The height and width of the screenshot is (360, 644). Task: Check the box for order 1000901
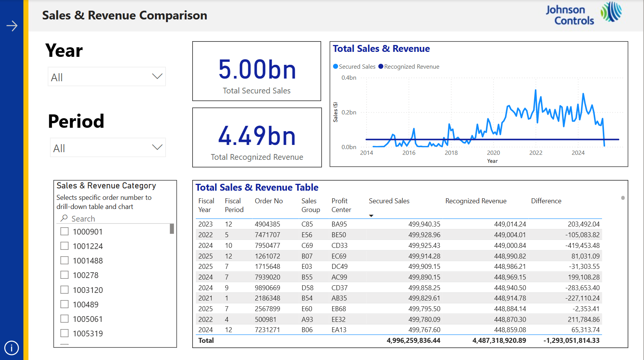64,231
